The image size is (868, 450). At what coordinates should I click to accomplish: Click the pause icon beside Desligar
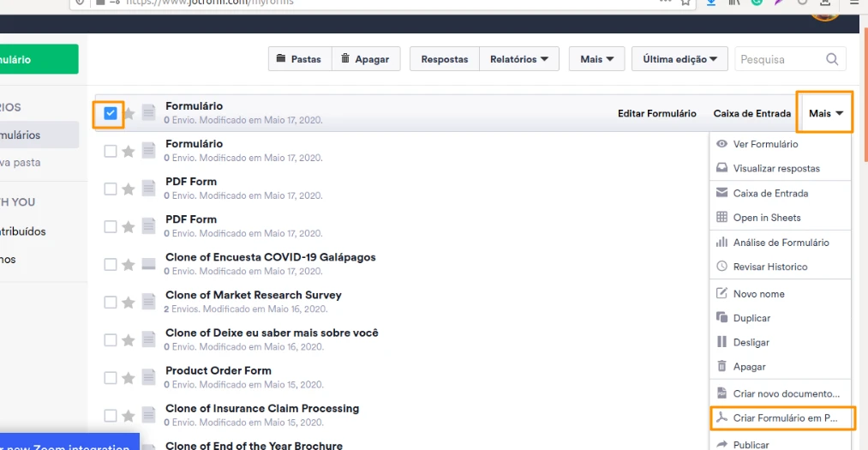tap(721, 342)
